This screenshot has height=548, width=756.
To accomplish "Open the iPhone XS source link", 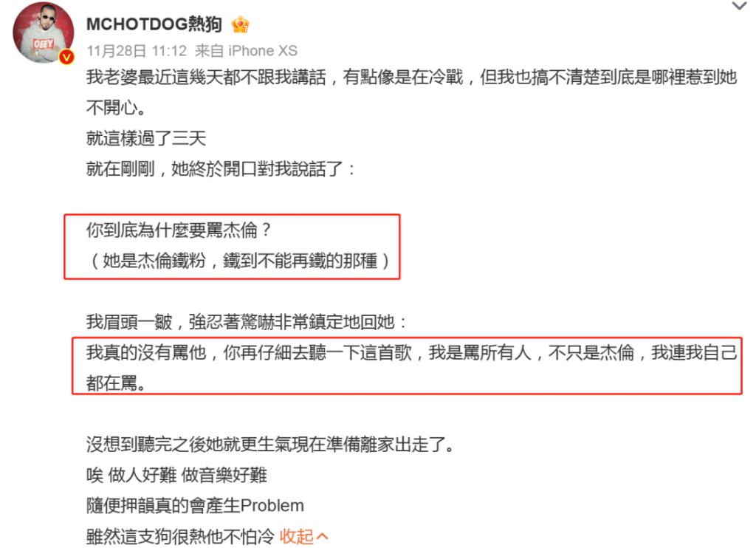I will click(263, 51).
